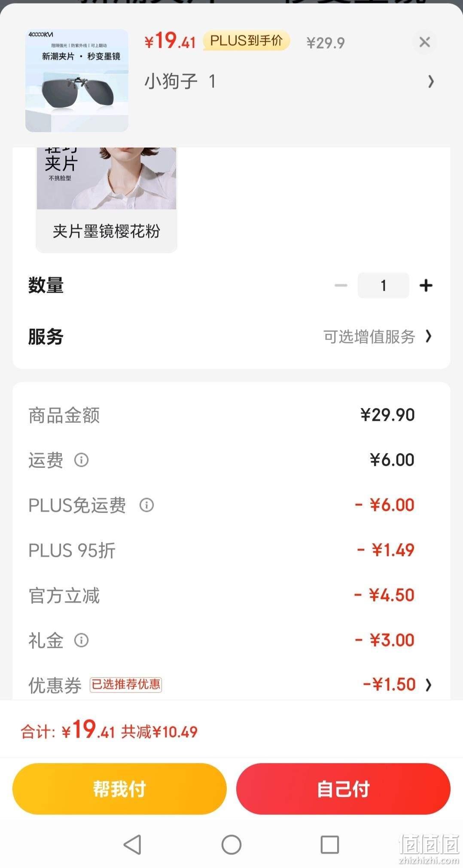Tap the PLUS到手价 badge
Image resolution: width=463 pixels, height=868 pixels.
coord(246,41)
